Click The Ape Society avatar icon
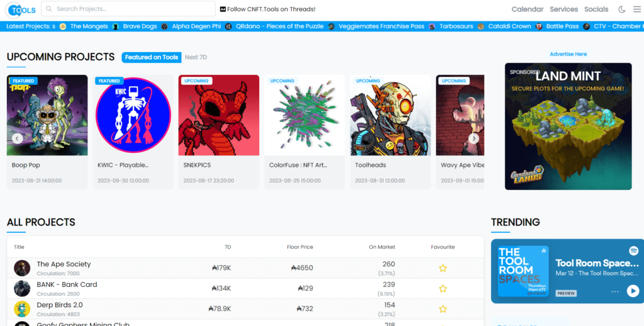This screenshot has width=644, height=326. (x=22, y=268)
